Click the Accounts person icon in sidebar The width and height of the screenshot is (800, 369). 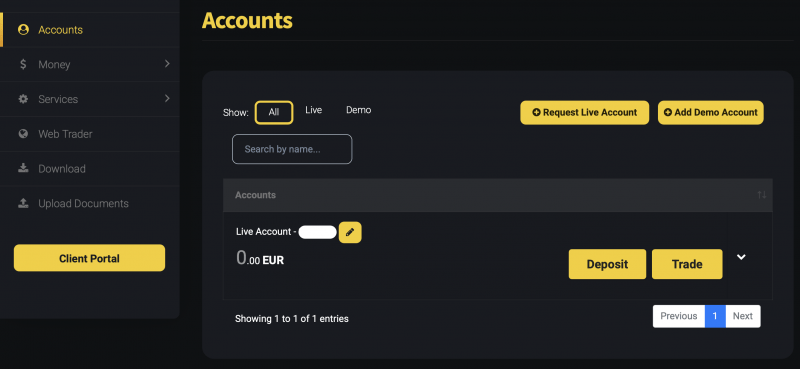point(23,30)
